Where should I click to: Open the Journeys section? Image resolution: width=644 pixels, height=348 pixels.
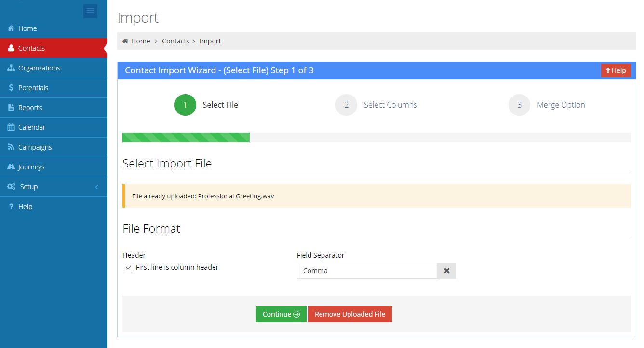[x=31, y=167]
